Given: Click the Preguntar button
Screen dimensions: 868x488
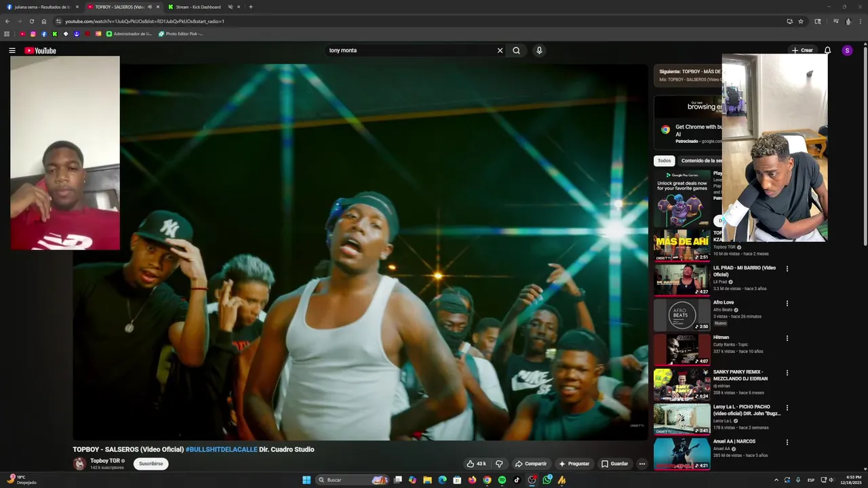Looking at the screenshot, I should [x=574, y=464].
